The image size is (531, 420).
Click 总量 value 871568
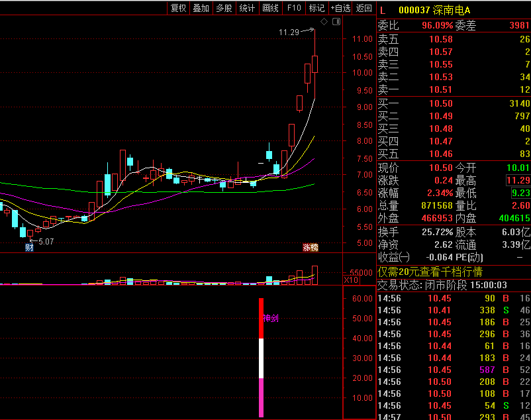(437, 205)
